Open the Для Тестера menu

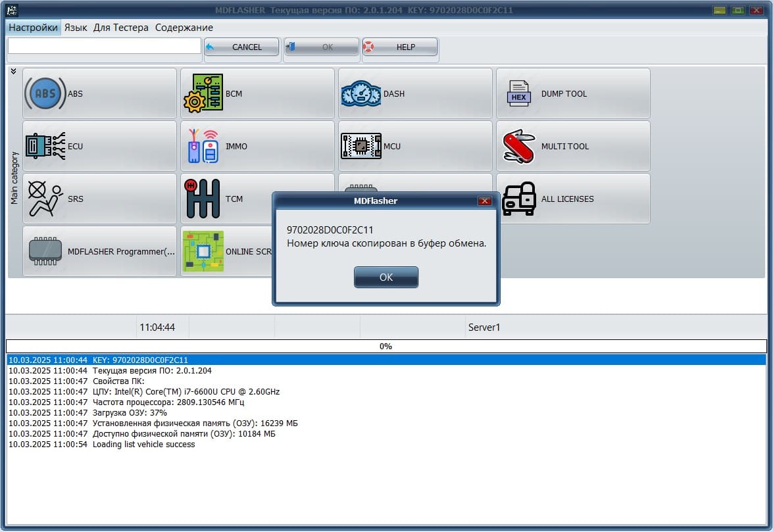pos(120,28)
